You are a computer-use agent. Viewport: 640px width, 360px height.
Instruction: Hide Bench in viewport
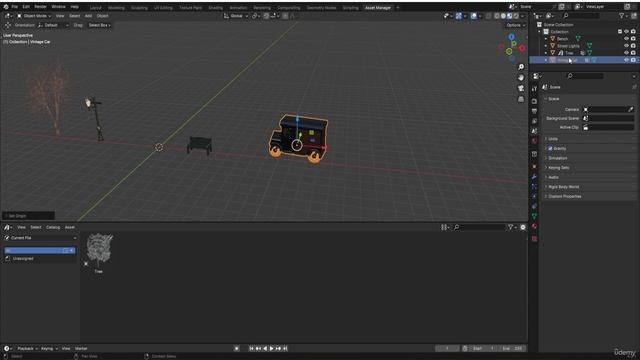click(626, 39)
